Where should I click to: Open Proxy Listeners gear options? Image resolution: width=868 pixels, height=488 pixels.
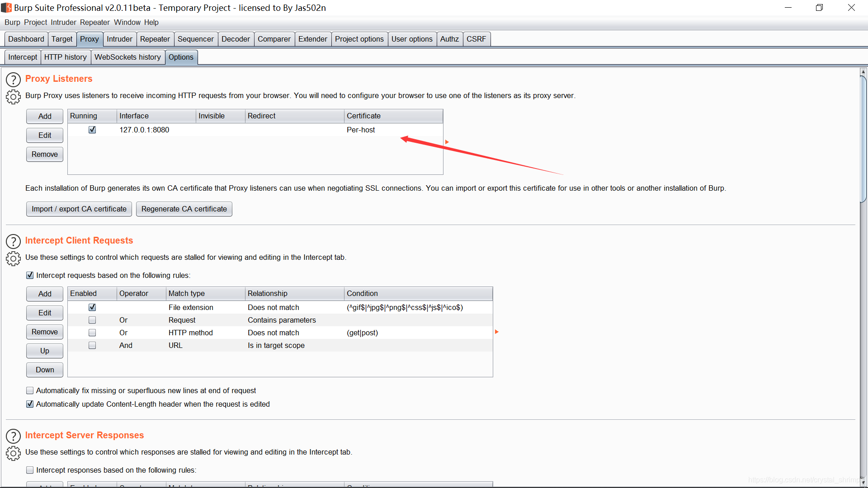[x=13, y=97]
